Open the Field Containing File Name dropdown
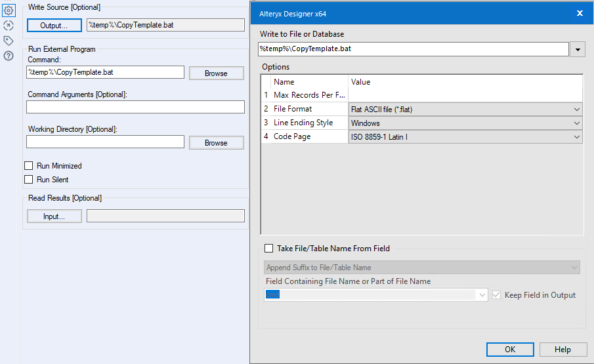 (375, 294)
